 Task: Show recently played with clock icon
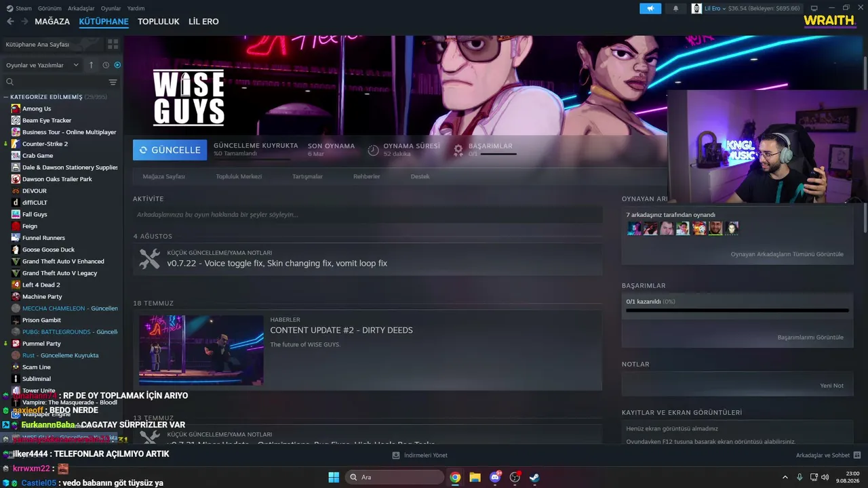click(x=106, y=65)
